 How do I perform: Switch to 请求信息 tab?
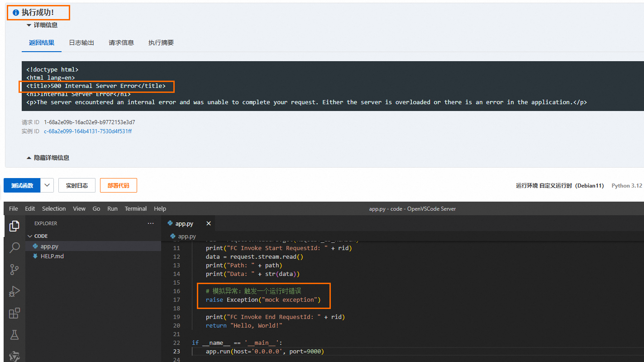[x=121, y=43]
